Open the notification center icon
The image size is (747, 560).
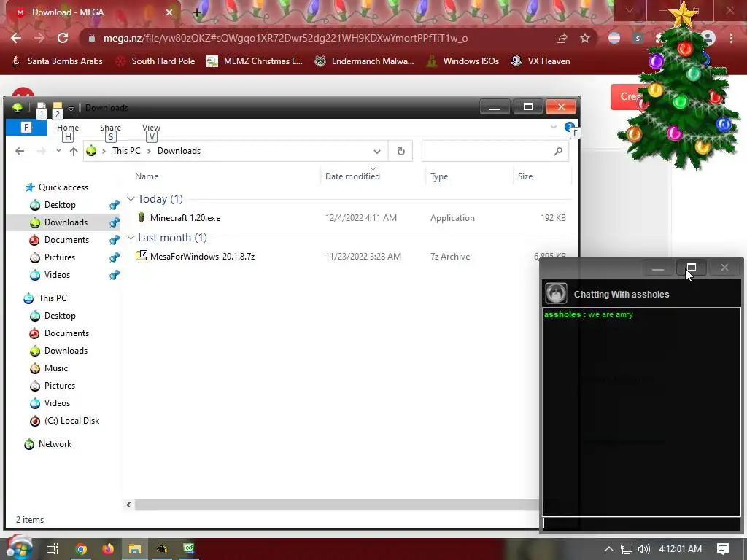tap(723, 549)
